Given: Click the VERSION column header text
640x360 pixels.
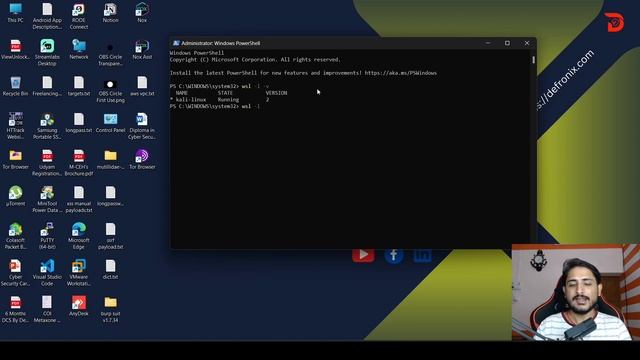Looking at the screenshot, I should pos(276,93).
